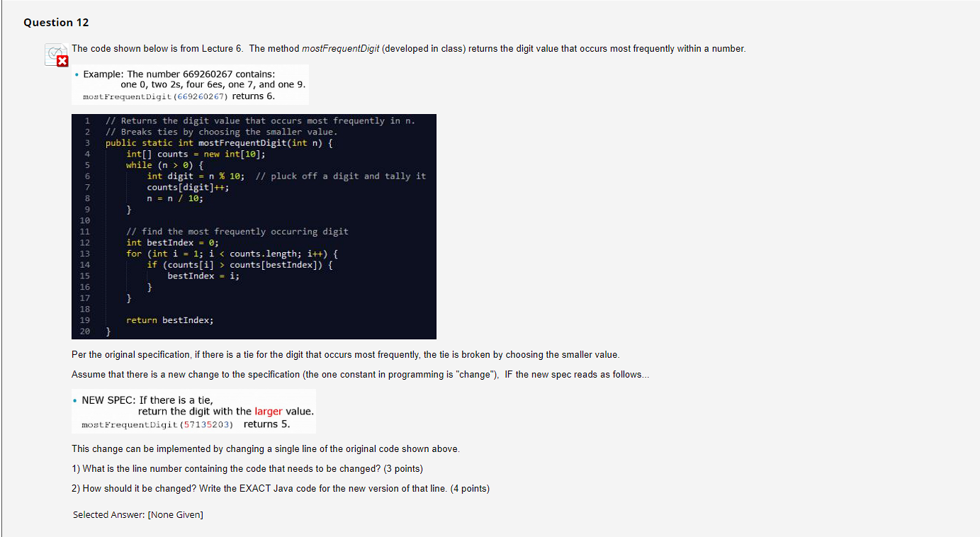Click sub-question "1) What is the line number"
The width and height of the screenshot is (980, 537).
tap(247, 469)
